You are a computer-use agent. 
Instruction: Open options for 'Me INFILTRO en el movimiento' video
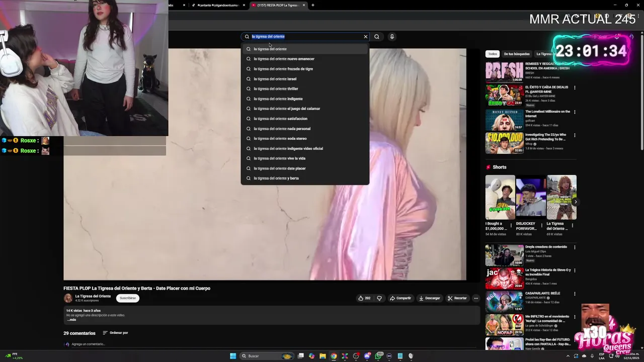pyautogui.click(x=575, y=317)
